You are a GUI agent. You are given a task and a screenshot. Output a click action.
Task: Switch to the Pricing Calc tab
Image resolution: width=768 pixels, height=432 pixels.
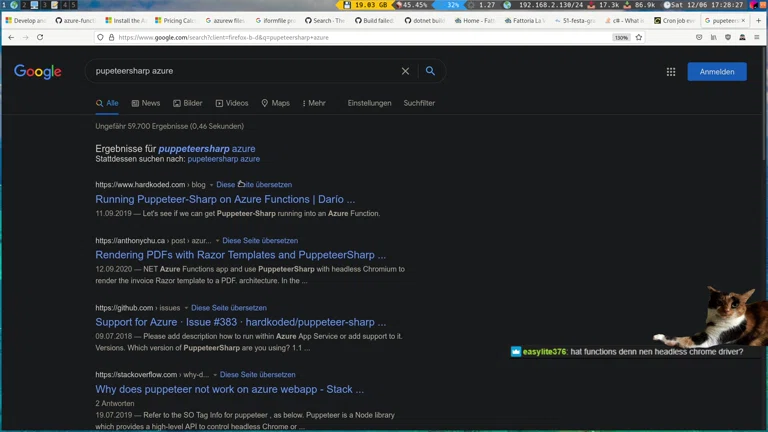175,21
